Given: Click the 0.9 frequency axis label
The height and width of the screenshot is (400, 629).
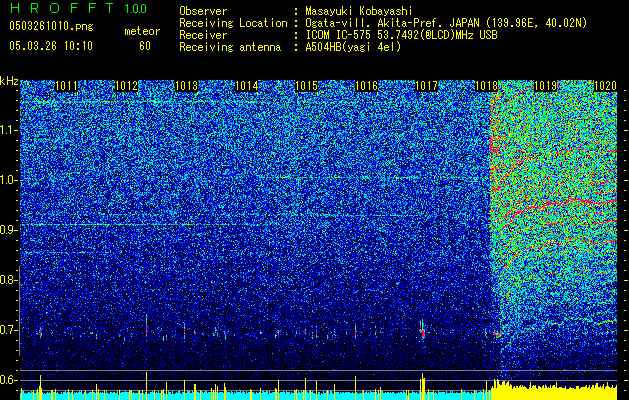Looking at the screenshot, I should 9,230.
